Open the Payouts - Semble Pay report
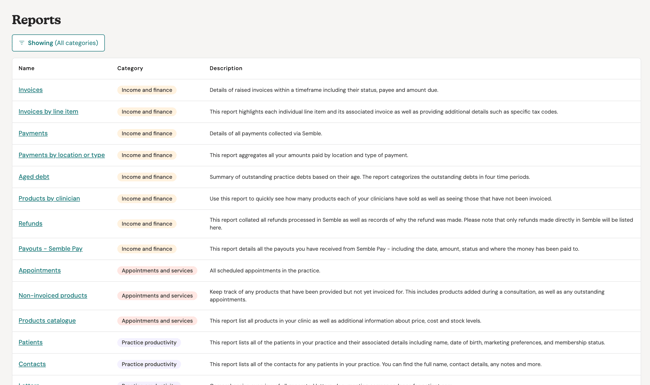 [51, 249]
